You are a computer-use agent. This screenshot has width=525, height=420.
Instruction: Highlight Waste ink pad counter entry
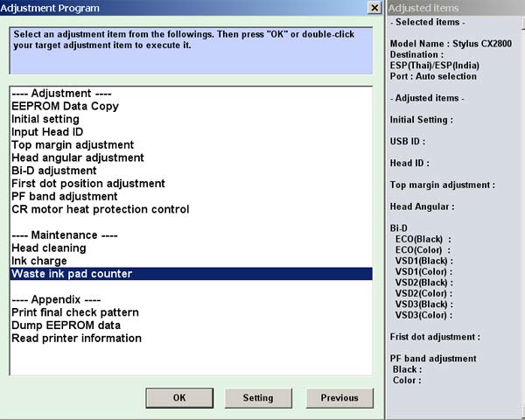pos(72,274)
